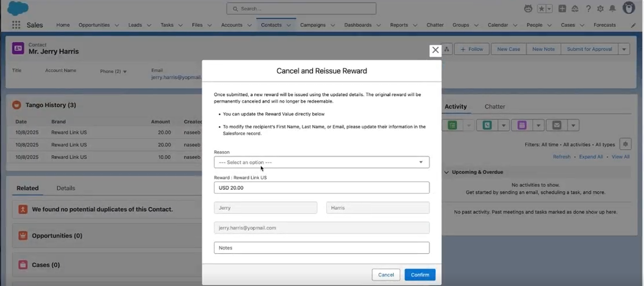Click the orange Tango History icon
The height and width of the screenshot is (286, 644).
pos(17,105)
